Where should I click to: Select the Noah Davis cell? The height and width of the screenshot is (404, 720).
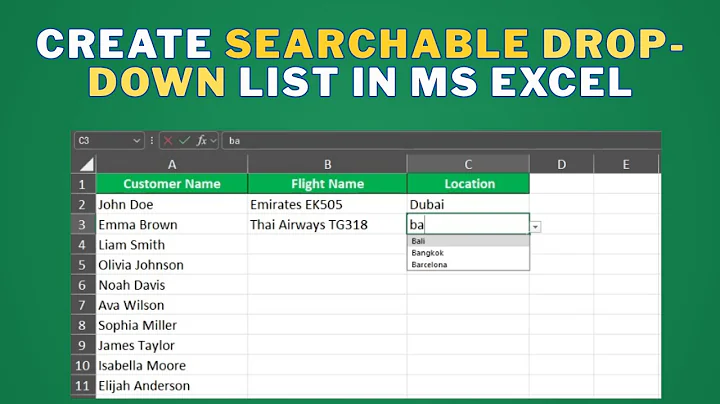172,285
